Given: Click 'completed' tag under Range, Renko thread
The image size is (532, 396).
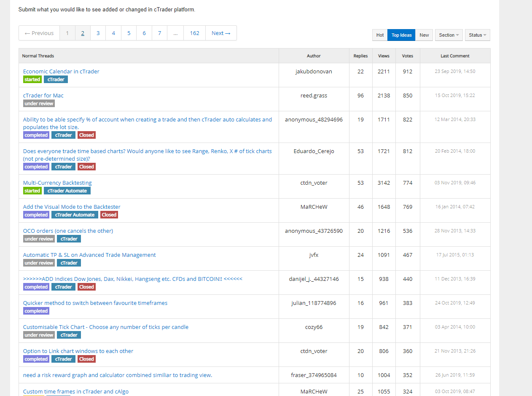Looking at the screenshot, I should click(36, 167).
